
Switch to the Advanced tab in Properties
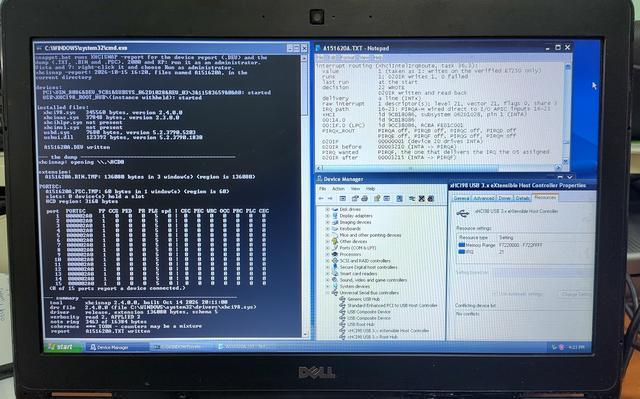484,198
